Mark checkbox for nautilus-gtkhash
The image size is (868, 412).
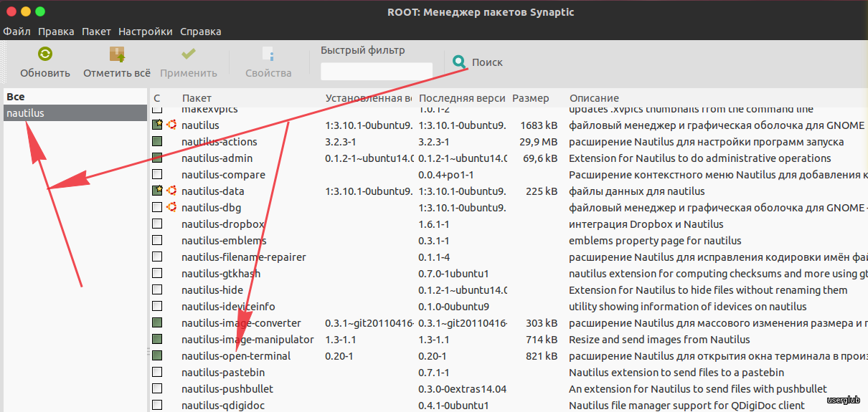tap(157, 273)
